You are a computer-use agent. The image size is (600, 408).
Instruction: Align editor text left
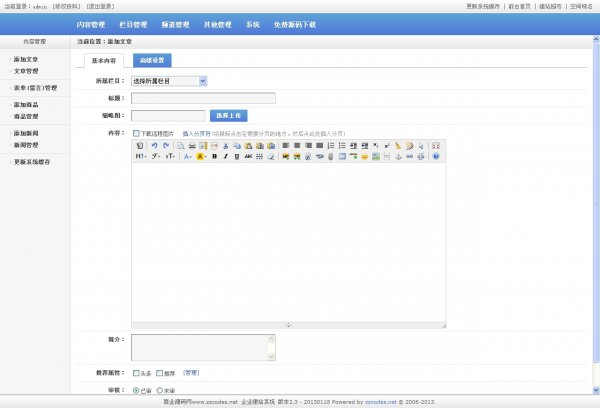coord(285,145)
